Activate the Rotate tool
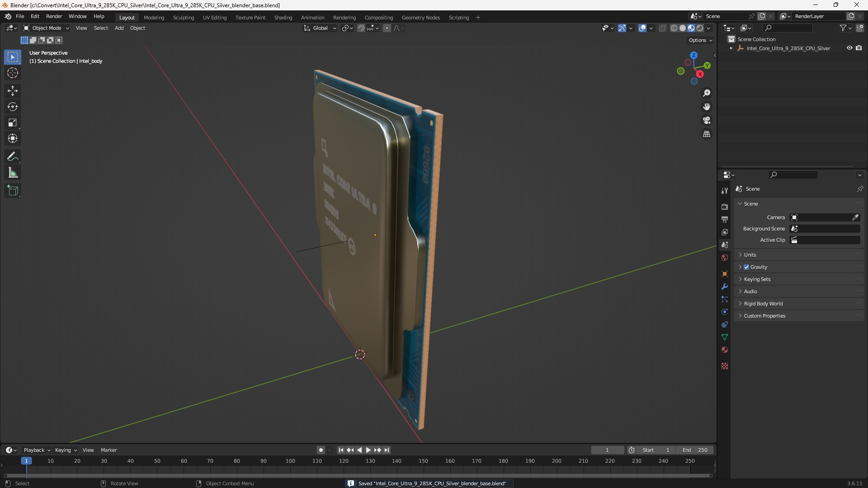Viewport: 868px width, 488px height. [13, 107]
